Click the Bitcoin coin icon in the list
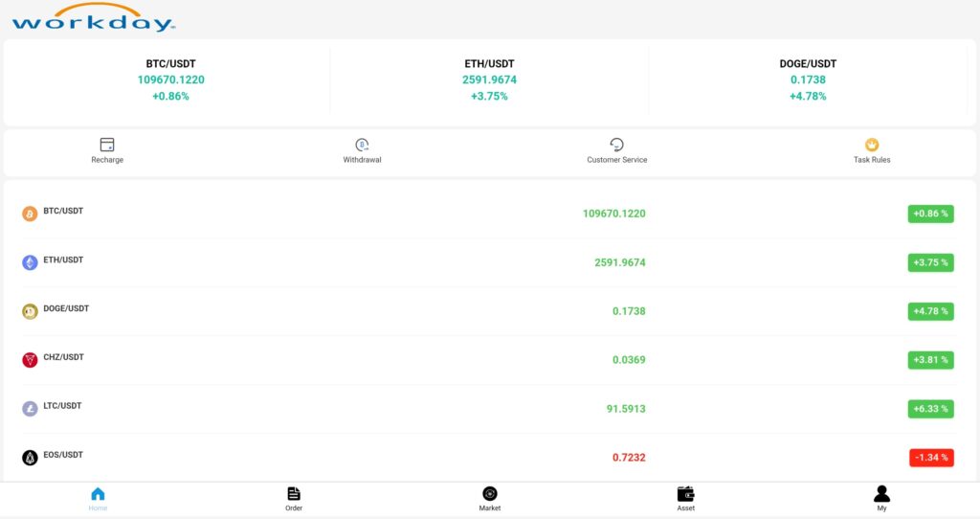 click(30, 214)
